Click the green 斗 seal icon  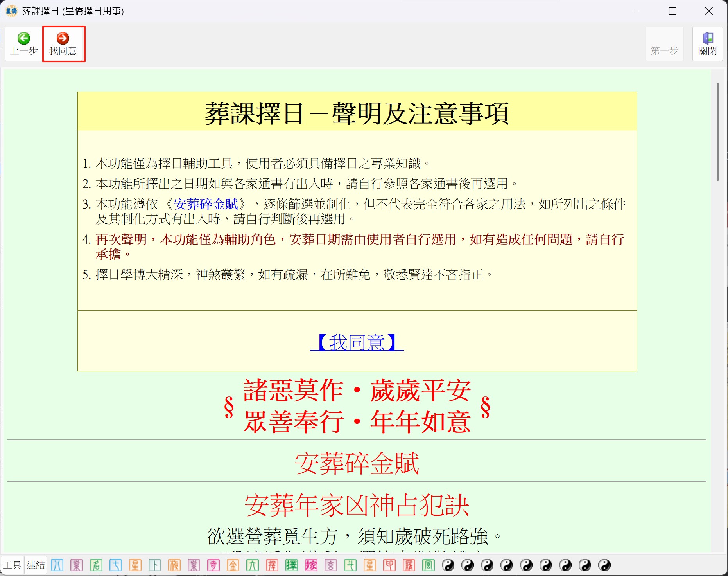pyautogui.click(x=350, y=565)
